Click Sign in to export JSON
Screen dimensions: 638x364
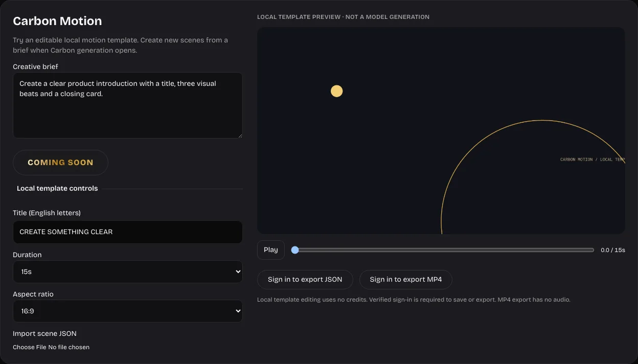click(x=305, y=280)
